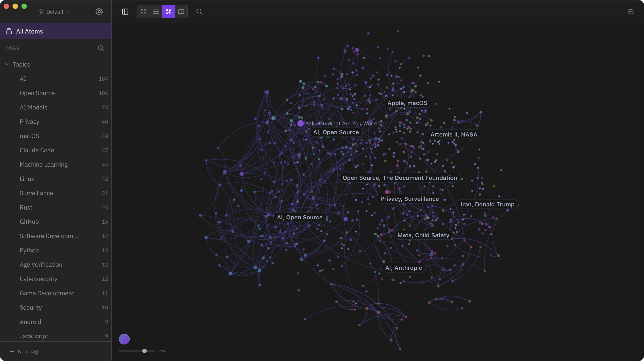644x361 pixels.
Task: Click the New Tag button
Action: pyautogui.click(x=24, y=352)
